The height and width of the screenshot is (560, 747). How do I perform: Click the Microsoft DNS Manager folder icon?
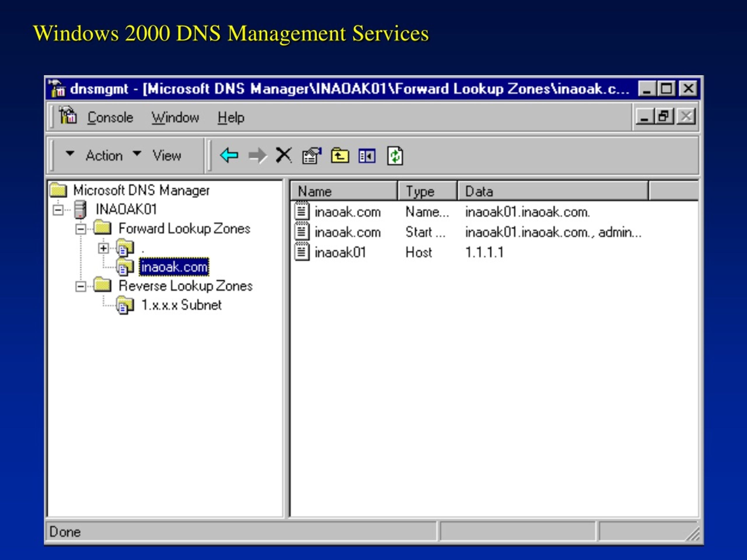click(58, 190)
